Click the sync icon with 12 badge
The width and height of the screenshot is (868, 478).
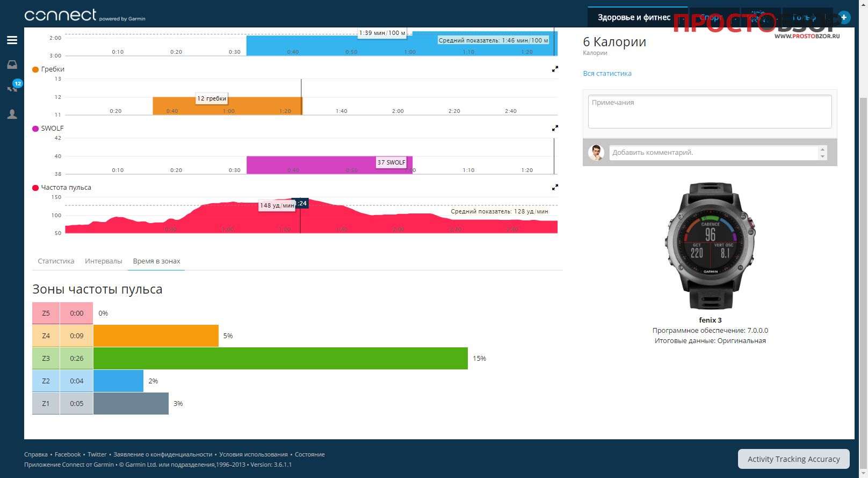point(13,88)
